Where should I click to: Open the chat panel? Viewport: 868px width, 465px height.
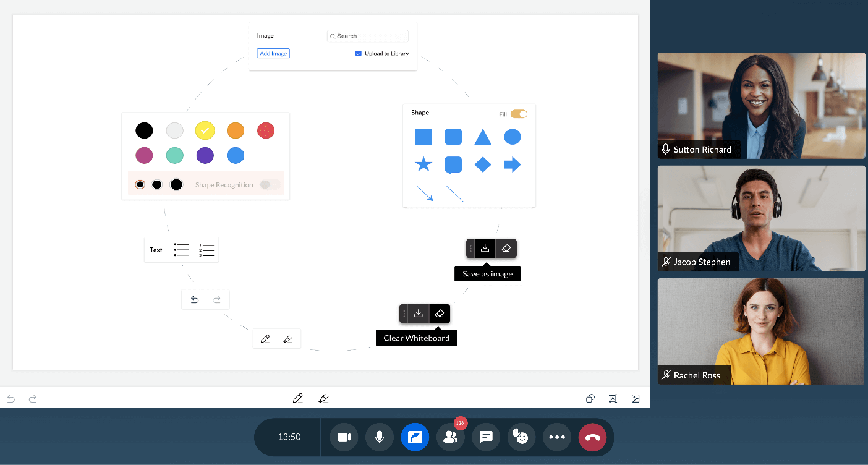tap(486, 437)
